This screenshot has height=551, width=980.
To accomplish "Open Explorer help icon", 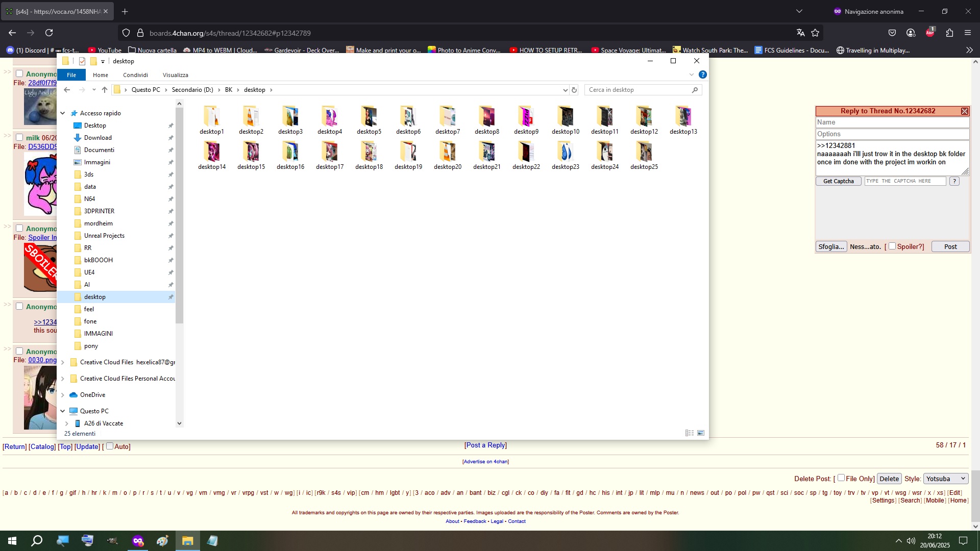I will pos(703,74).
